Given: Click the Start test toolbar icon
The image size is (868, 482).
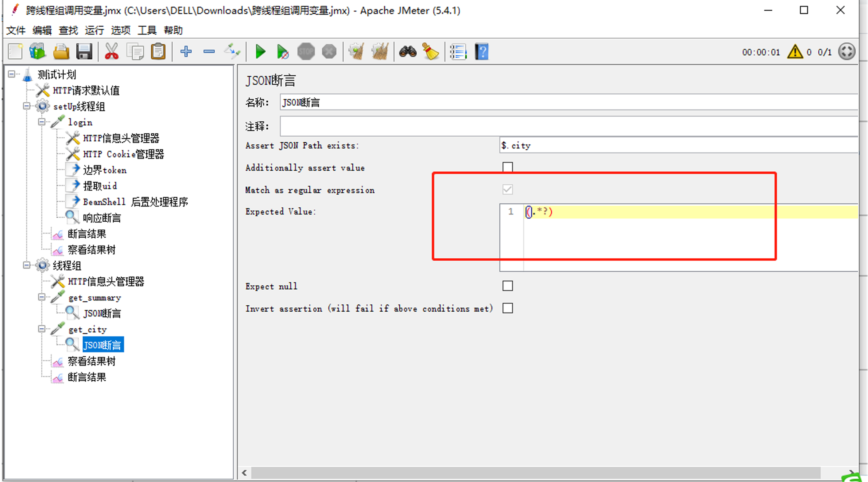Looking at the screenshot, I should click(x=260, y=51).
